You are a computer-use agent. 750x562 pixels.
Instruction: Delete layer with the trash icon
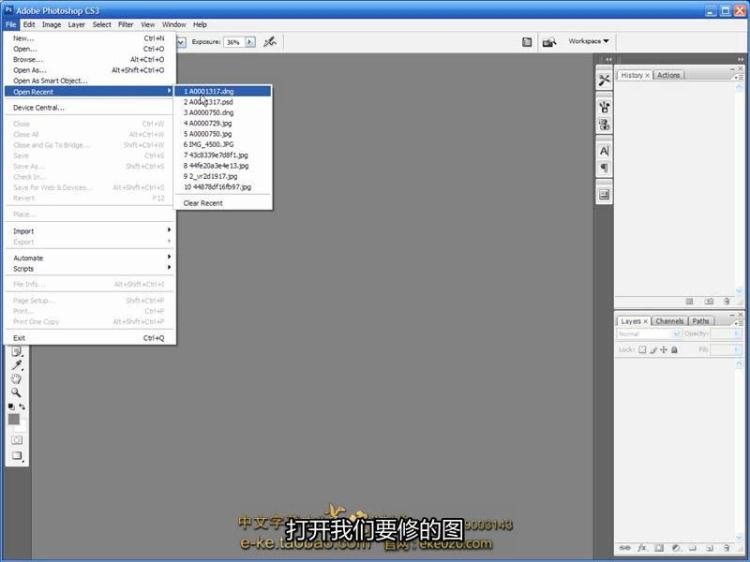[x=727, y=548]
